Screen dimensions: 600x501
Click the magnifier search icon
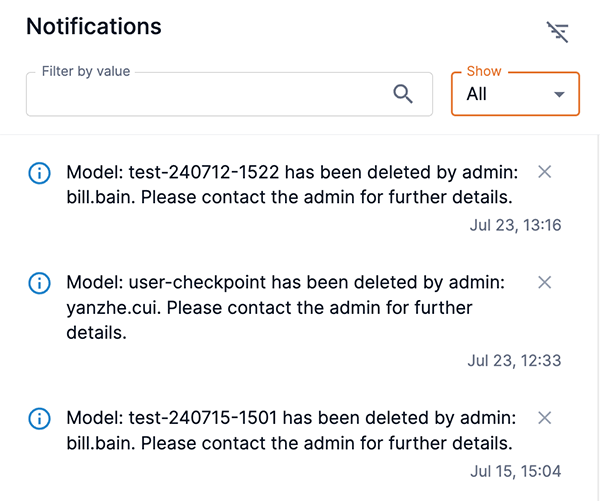tap(403, 94)
